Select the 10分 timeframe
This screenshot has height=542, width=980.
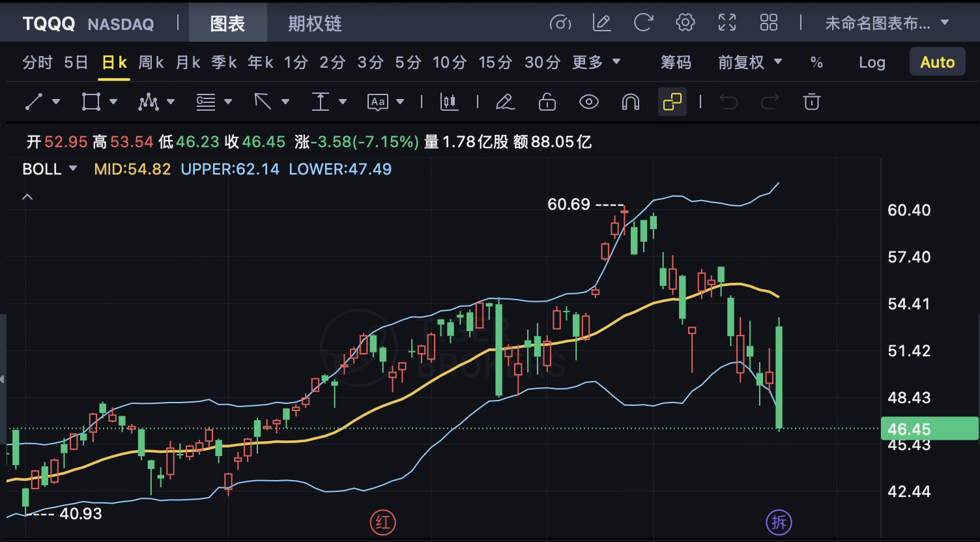[x=450, y=63]
